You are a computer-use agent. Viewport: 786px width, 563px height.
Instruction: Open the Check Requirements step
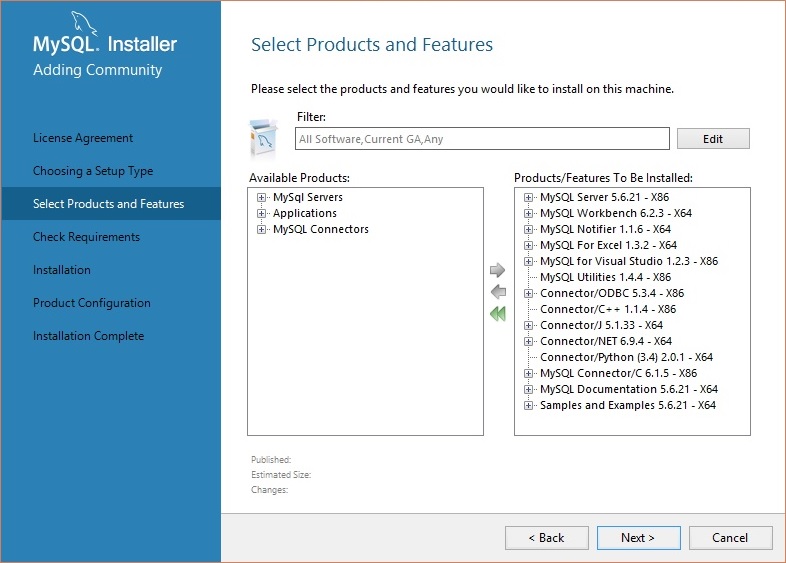[x=86, y=237]
